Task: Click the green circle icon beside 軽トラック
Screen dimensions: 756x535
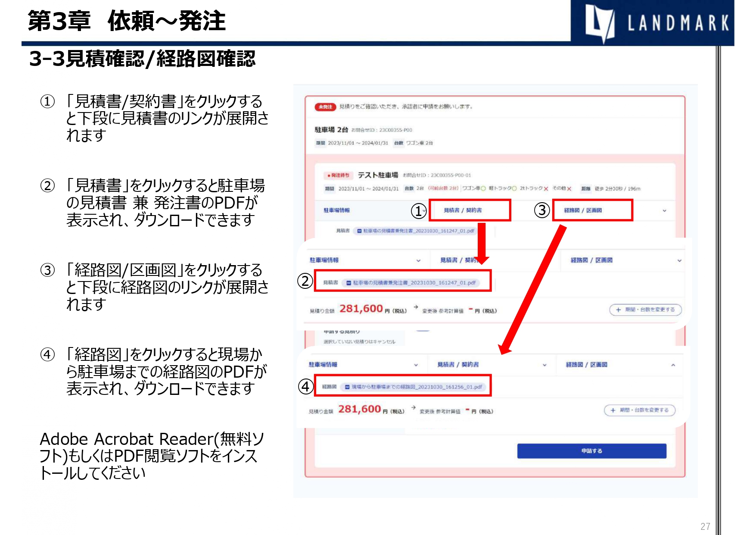Action: pos(514,188)
